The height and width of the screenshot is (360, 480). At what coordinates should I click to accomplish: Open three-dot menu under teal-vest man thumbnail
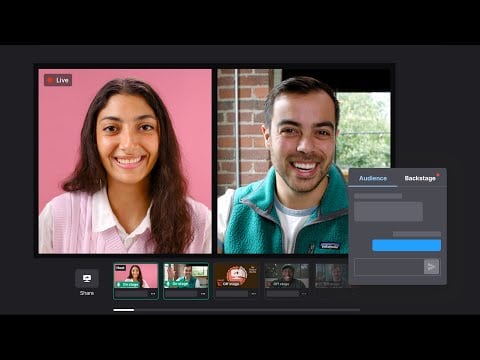[x=203, y=294]
